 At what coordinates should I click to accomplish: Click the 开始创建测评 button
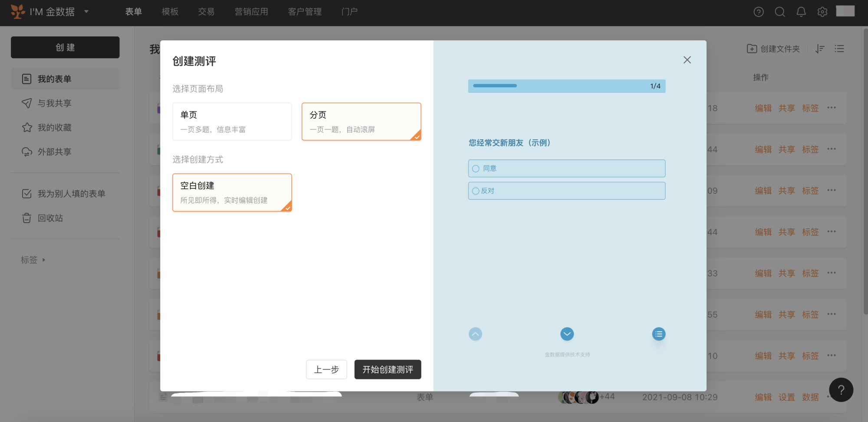coord(388,369)
